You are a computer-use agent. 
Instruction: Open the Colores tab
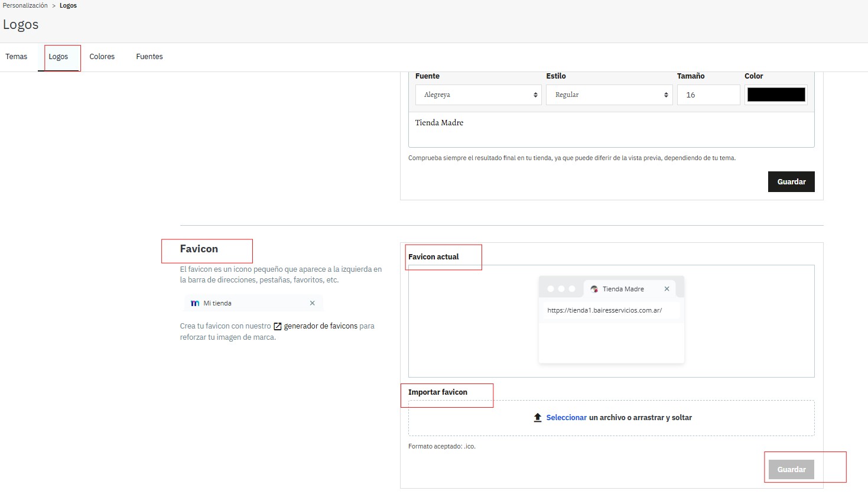102,57
